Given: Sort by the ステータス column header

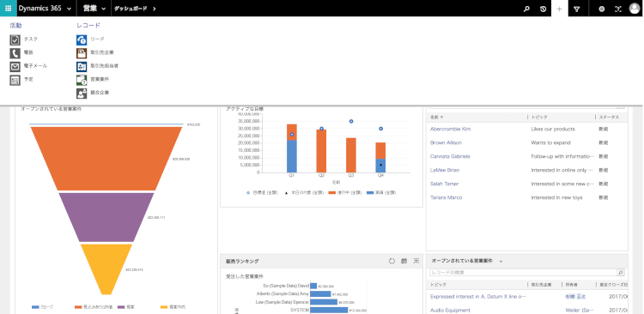Looking at the screenshot, I should 609,118.
